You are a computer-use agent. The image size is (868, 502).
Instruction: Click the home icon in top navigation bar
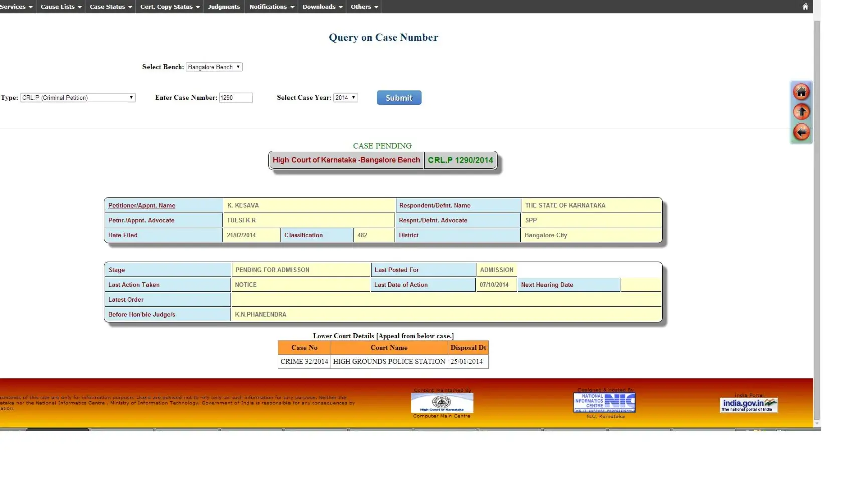point(805,7)
